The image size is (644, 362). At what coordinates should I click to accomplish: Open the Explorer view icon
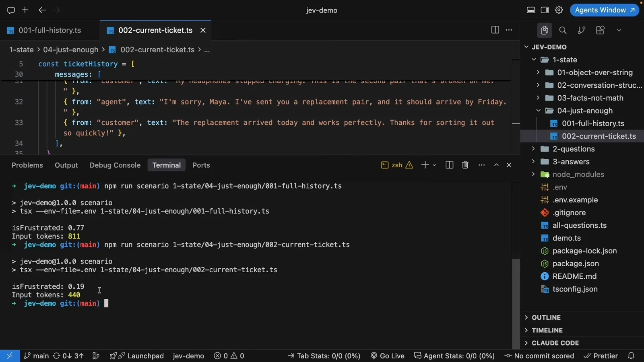coord(544,30)
